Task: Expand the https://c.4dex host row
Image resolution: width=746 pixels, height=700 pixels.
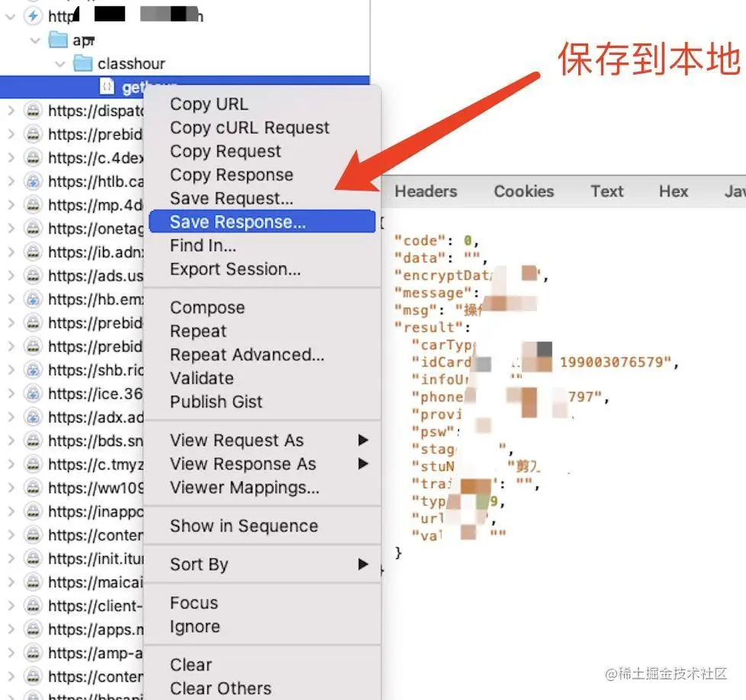Action: point(11,158)
